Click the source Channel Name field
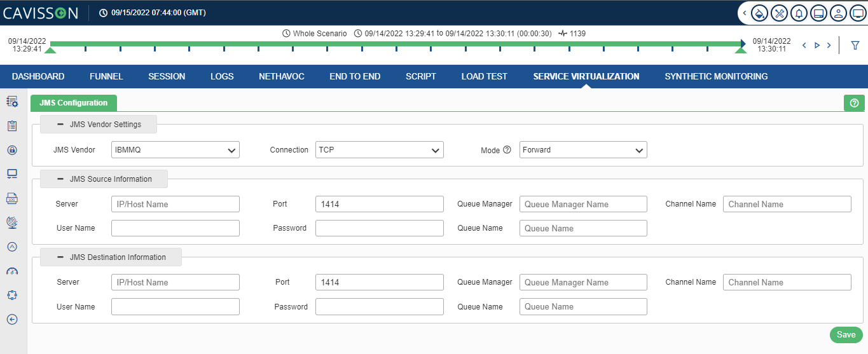This screenshot has height=354, width=868. click(787, 204)
